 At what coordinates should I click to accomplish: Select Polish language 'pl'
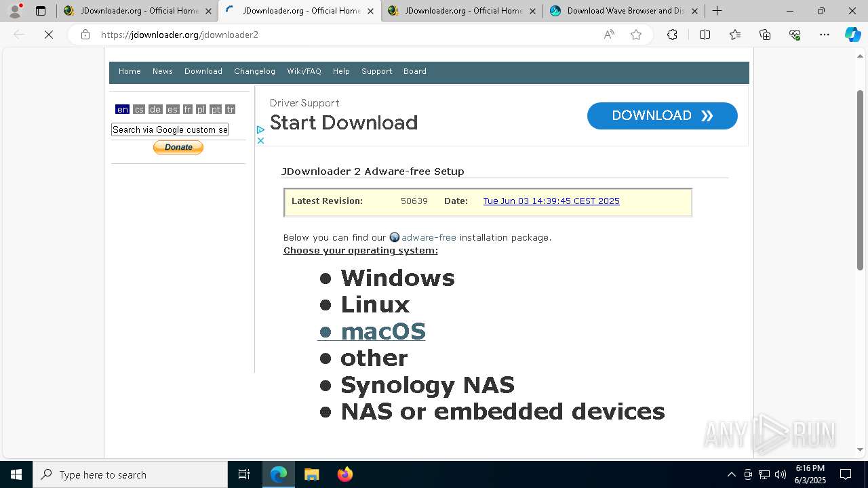[x=201, y=109]
